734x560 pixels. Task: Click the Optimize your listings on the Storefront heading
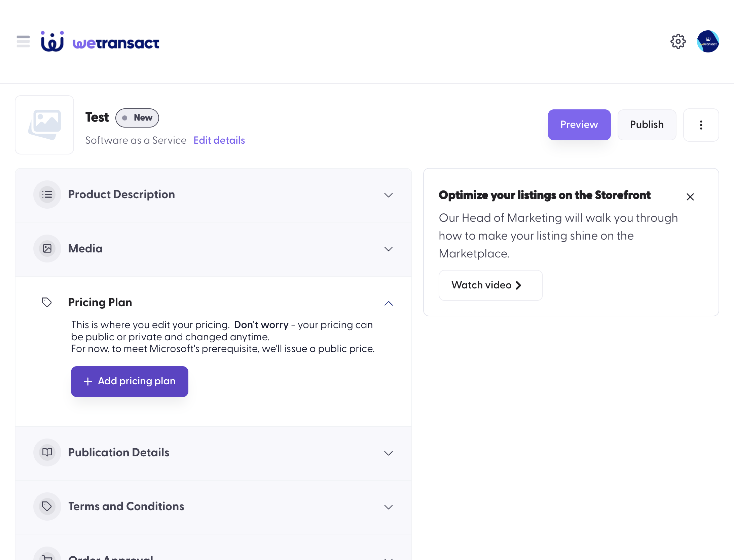pyautogui.click(x=545, y=195)
